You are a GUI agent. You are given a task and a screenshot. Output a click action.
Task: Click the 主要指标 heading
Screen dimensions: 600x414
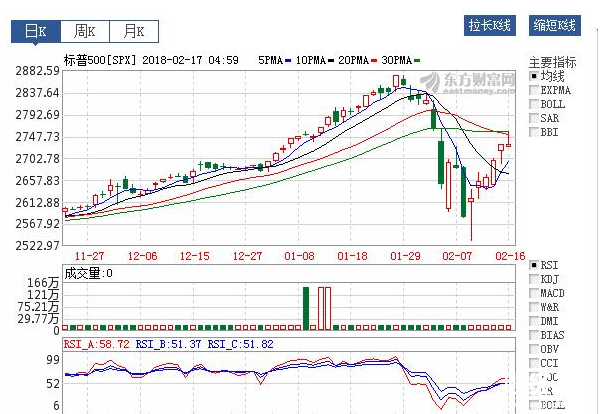(x=553, y=62)
